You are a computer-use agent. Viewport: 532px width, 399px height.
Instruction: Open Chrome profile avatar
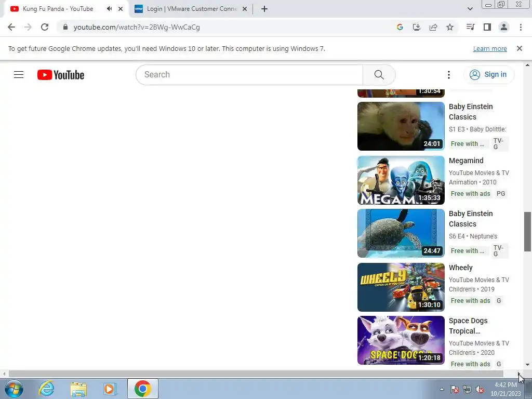point(504,27)
